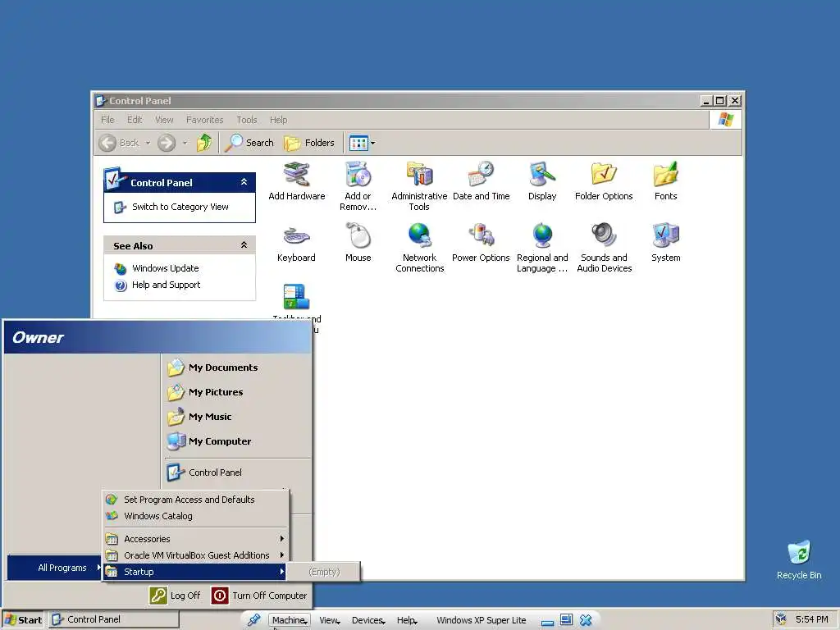The width and height of the screenshot is (840, 630).
Task: Click the Up folder toolbar icon
Action: tap(204, 143)
